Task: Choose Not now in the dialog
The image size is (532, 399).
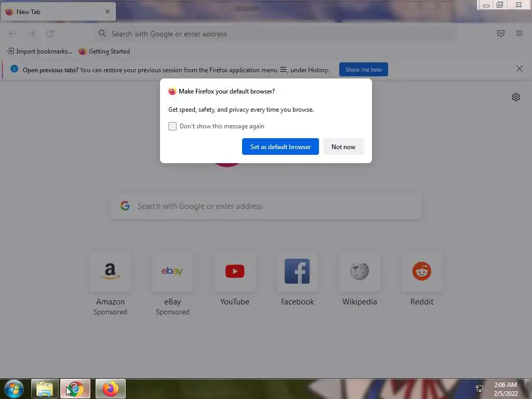Action: tap(343, 147)
